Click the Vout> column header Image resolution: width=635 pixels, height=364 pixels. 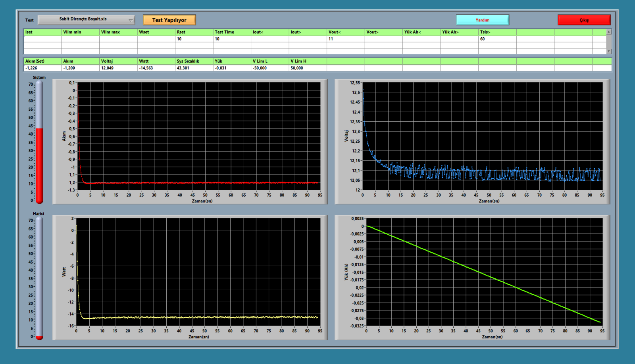click(384, 32)
